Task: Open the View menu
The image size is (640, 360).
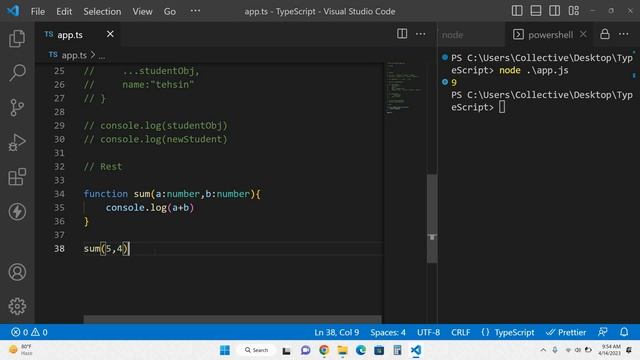Action: click(142, 11)
